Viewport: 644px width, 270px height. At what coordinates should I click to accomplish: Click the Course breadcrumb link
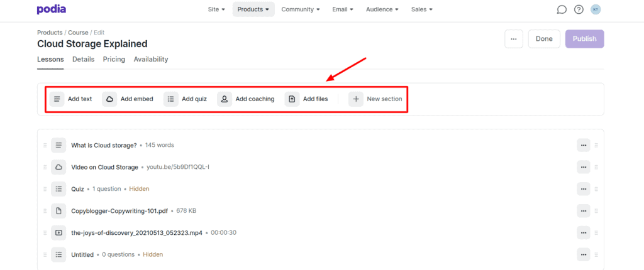point(78,33)
